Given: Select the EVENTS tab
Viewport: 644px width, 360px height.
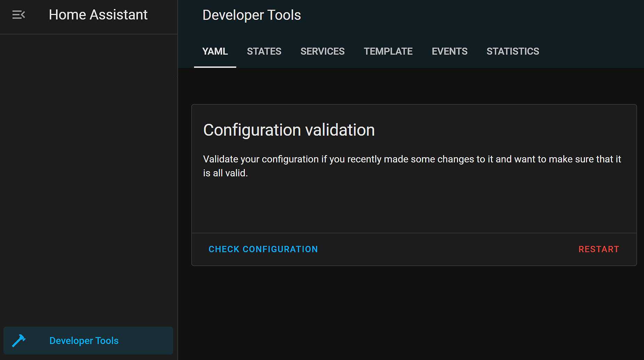Looking at the screenshot, I should click(449, 51).
